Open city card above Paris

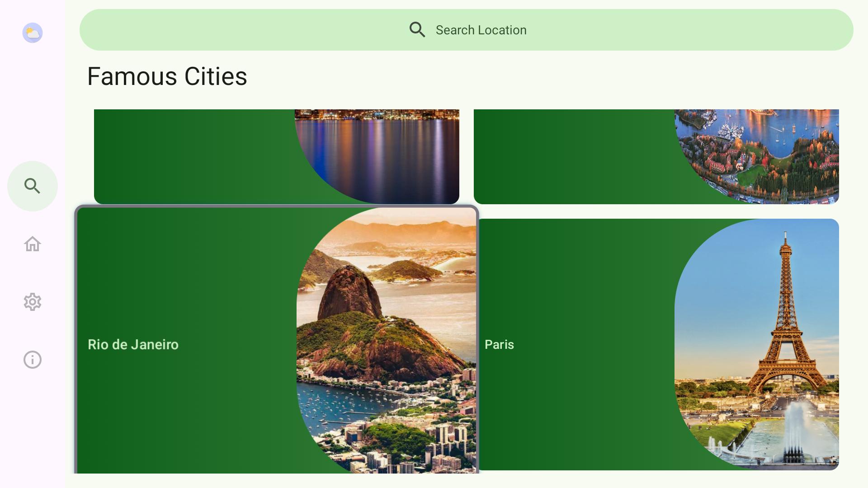click(574, 156)
